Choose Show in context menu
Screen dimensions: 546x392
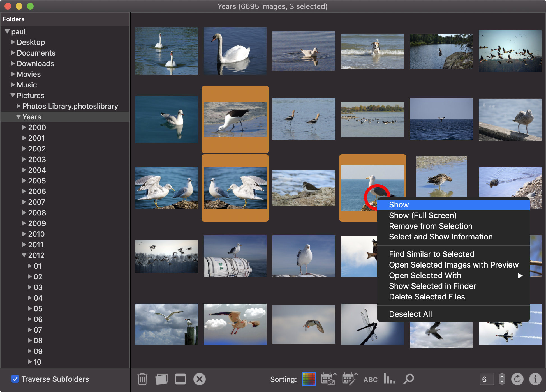(453, 205)
